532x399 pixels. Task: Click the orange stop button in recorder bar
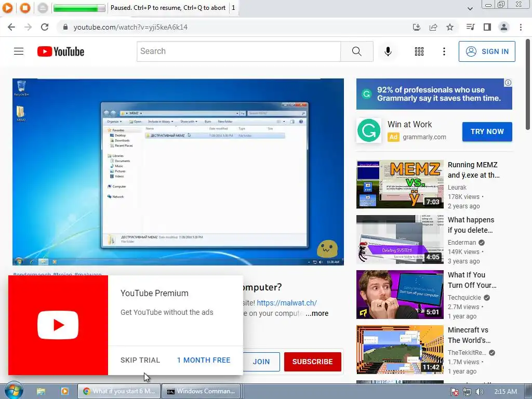click(25, 7)
